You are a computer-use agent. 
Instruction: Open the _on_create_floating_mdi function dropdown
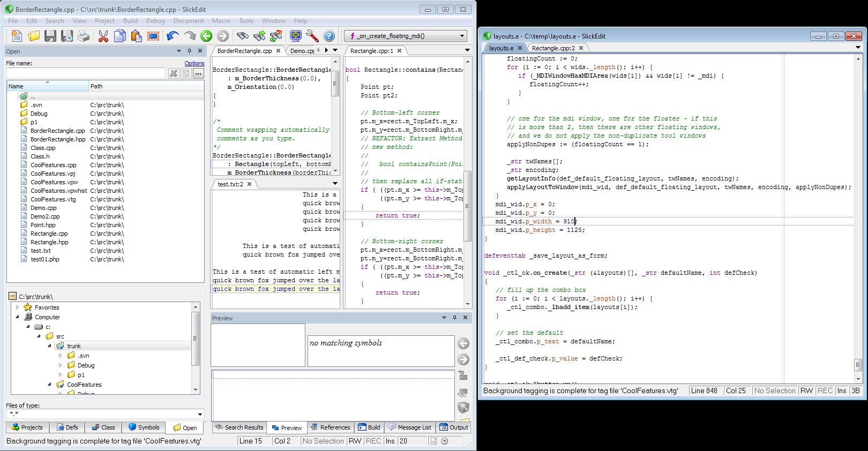click(462, 36)
